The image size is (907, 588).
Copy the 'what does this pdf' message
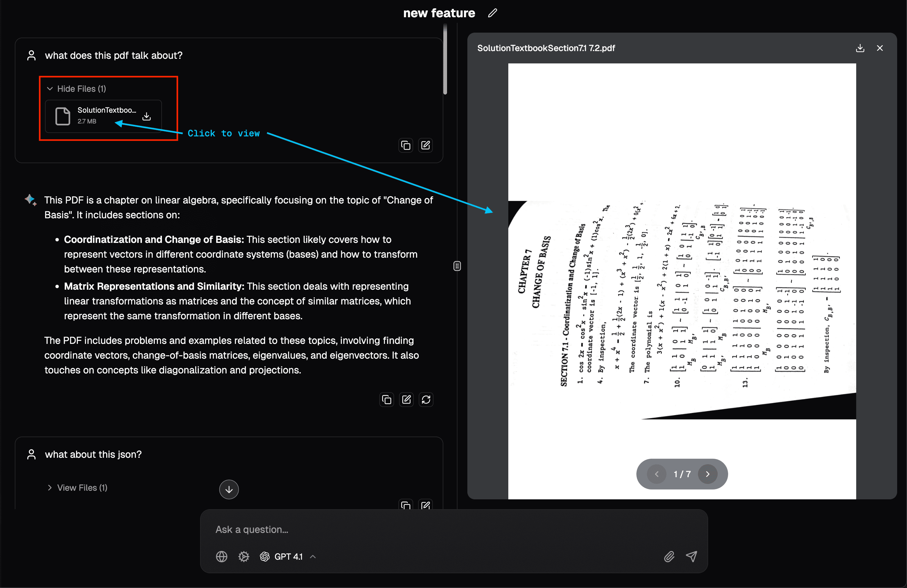tap(406, 145)
